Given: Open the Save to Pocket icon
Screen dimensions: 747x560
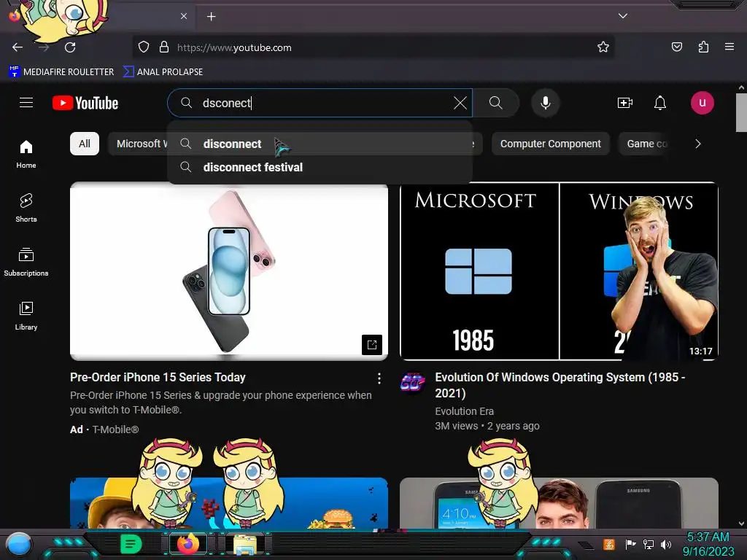Looking at the screenshot, I should [x=676, y=47].
